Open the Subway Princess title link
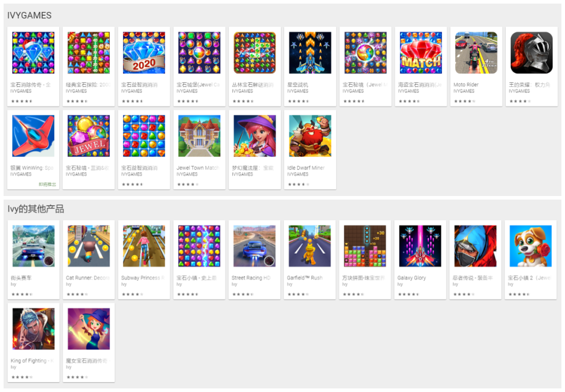The image size is (565, 392). point(143,278)
